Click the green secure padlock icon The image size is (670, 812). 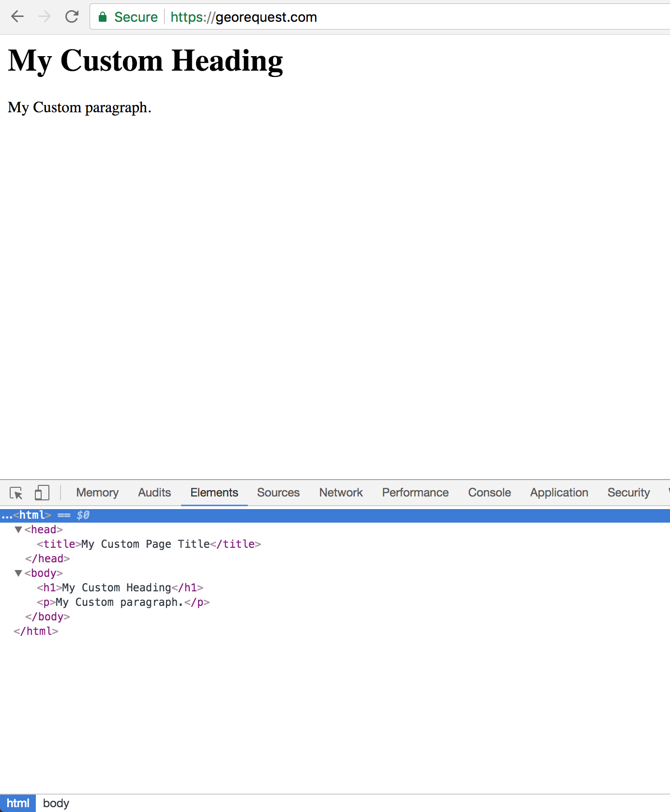(103, 17)
